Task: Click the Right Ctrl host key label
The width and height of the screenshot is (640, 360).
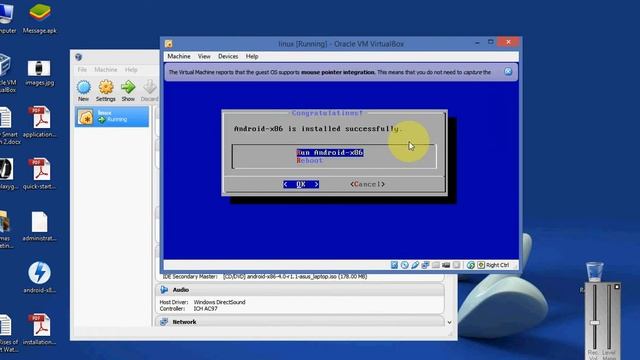Action: coord(497,265)
